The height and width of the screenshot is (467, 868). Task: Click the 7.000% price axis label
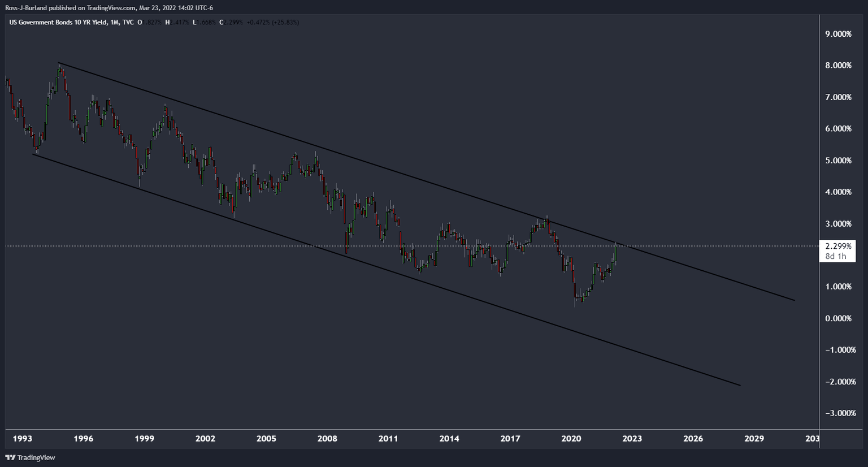[838, 97]
